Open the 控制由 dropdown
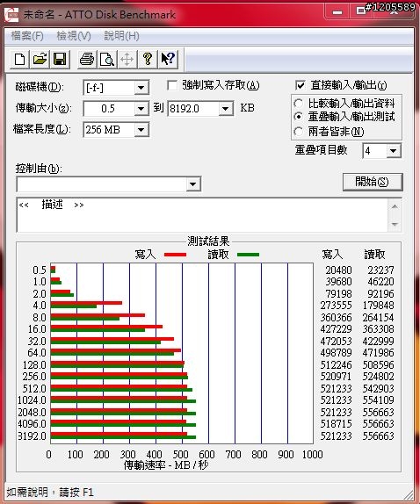The width and height of the screenshot is (420, 504). 193,184
